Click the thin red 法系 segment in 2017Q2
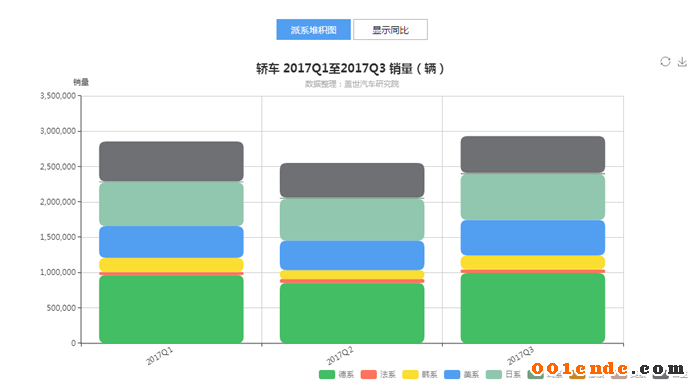 (x=352, y=281)
